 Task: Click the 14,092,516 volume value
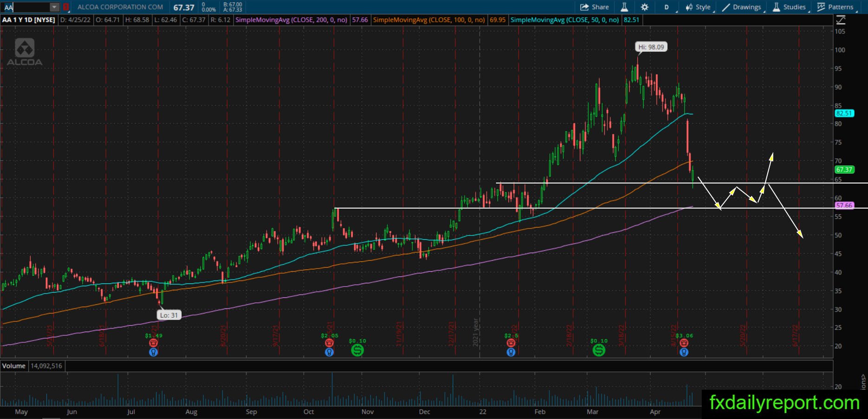tap(46, 366)
